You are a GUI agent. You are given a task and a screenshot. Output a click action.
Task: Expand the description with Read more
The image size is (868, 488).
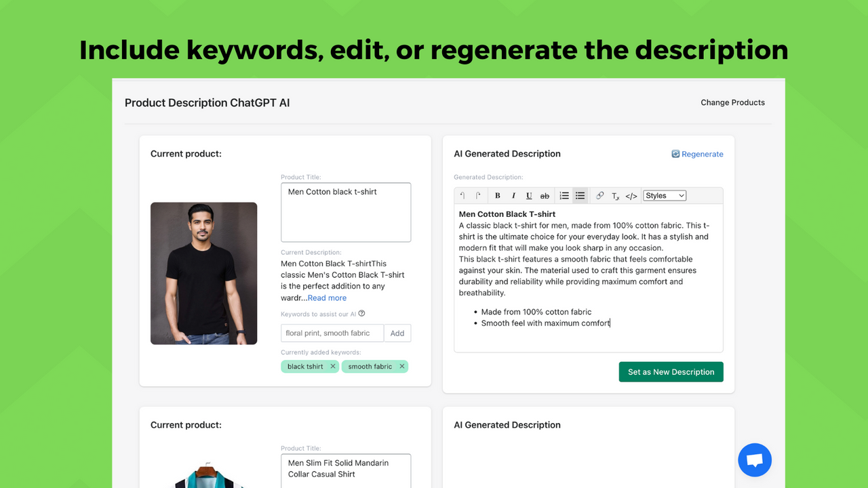pyautogui.click(x=327, y=298)
